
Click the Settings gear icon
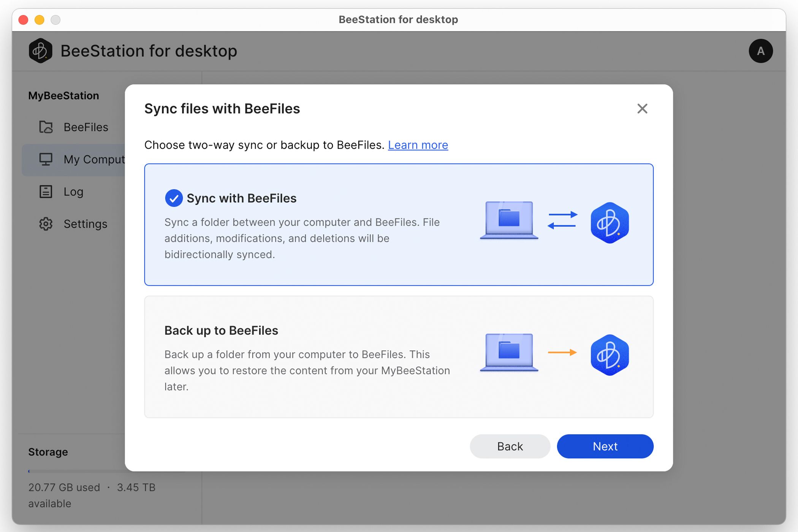tap(46, 224)
